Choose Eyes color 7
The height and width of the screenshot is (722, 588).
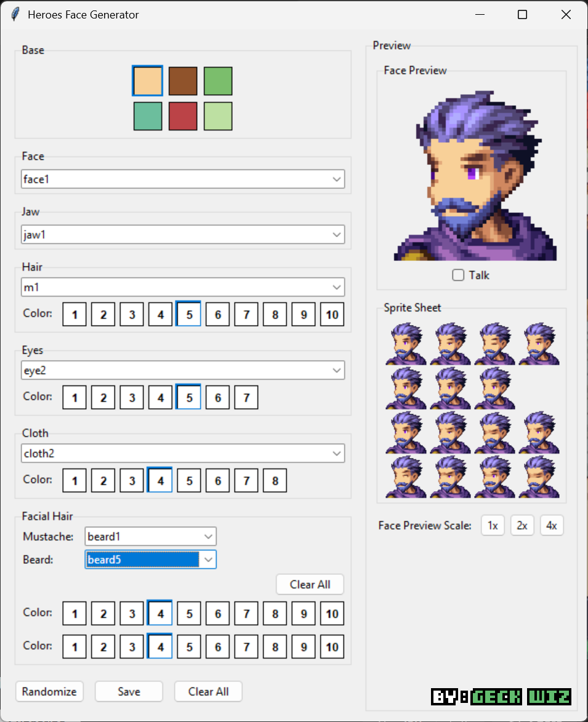coord(246,398)
